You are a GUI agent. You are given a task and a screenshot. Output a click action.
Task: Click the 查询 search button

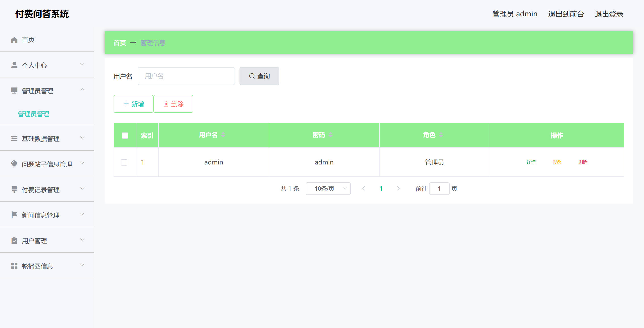tap(259, 76)
